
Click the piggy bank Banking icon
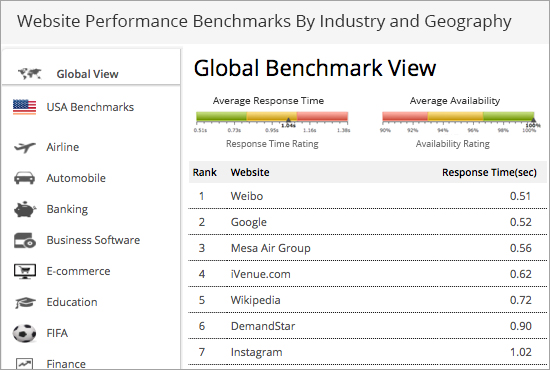(25, 209)
